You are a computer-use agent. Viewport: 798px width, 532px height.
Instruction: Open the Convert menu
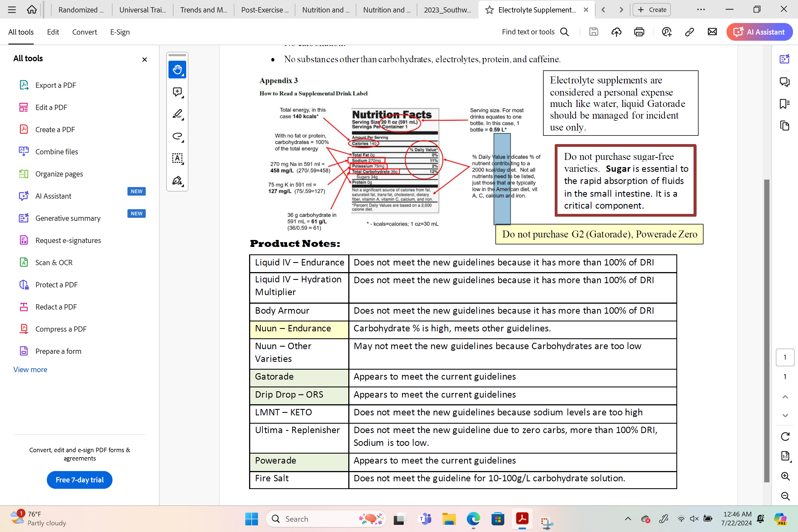(85, 32)
